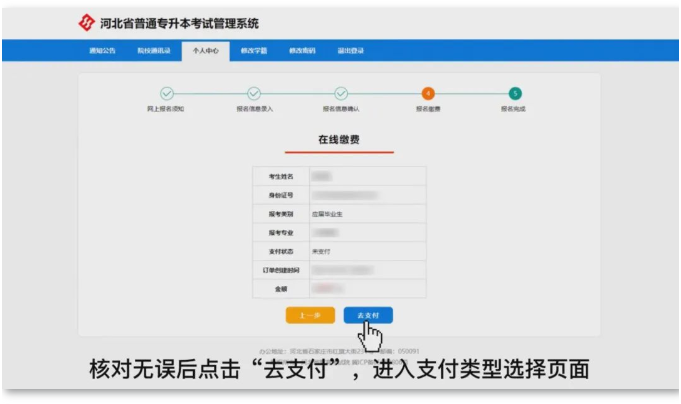
Task: Click the 报名完成 step label
Action: [513, 108]
